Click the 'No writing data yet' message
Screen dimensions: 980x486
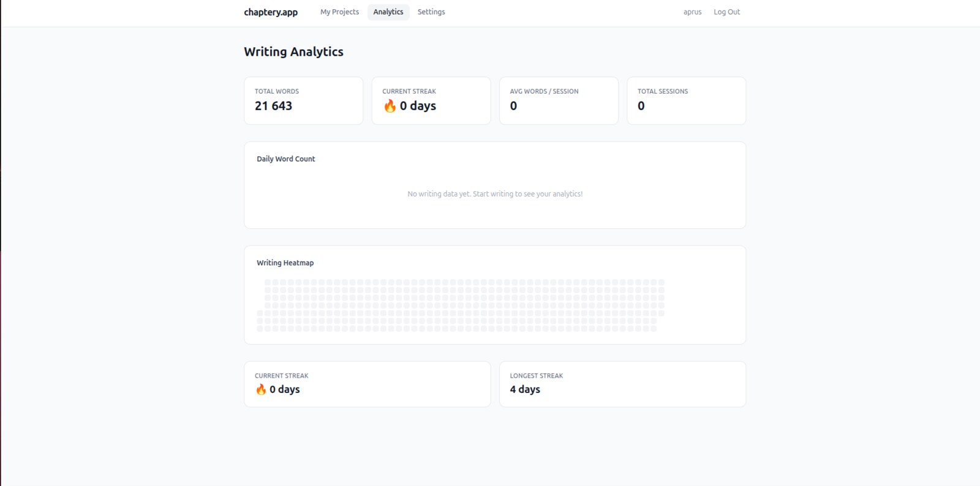495,194
